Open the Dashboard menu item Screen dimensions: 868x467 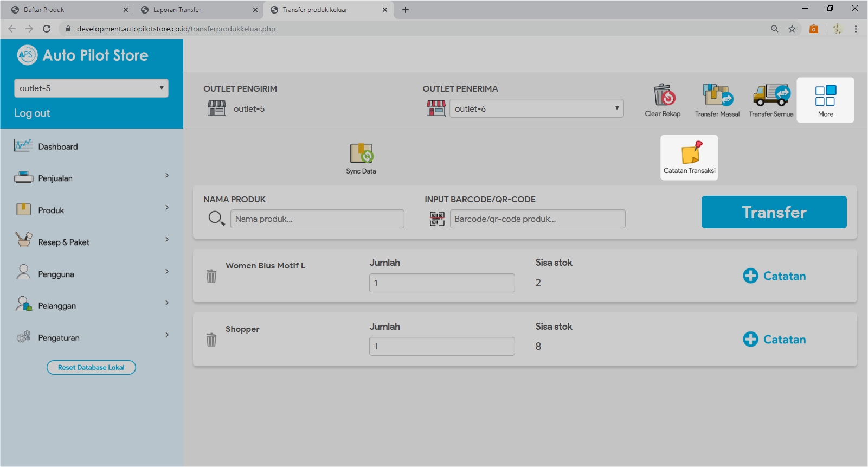pyautogui.click(x=58, y=146)
